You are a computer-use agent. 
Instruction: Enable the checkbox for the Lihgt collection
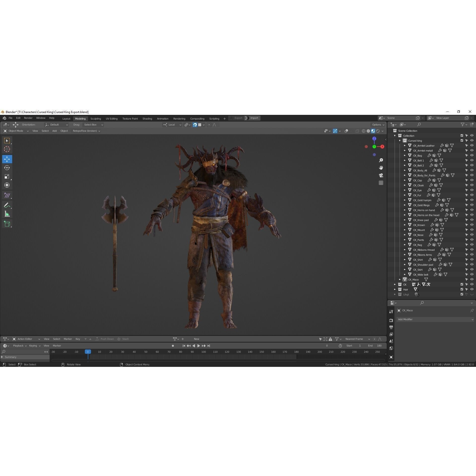click(x=462, y=294)
